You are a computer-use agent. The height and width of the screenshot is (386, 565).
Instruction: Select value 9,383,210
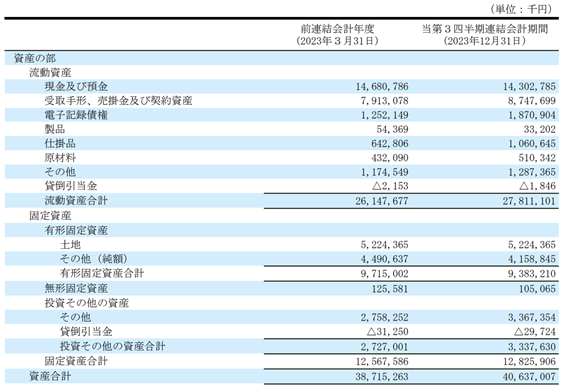tap(531, 274)
